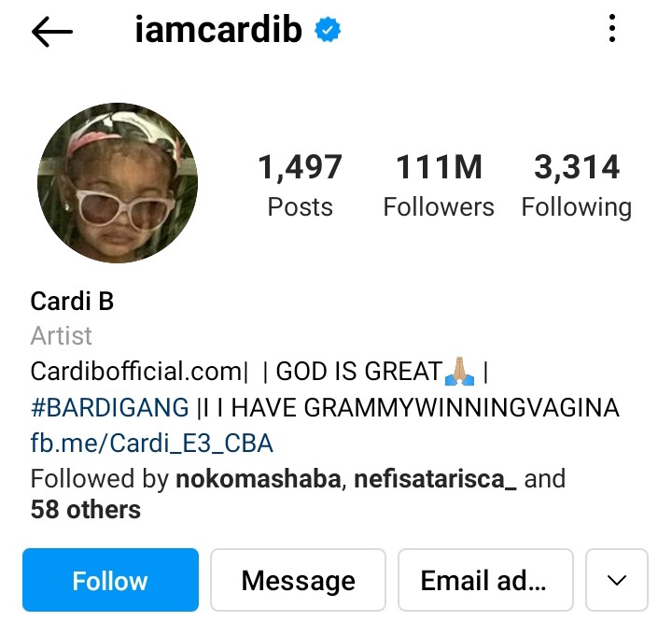Tap the praying hands emoji in bio
672x621 pixels.
tap(459, 371)
